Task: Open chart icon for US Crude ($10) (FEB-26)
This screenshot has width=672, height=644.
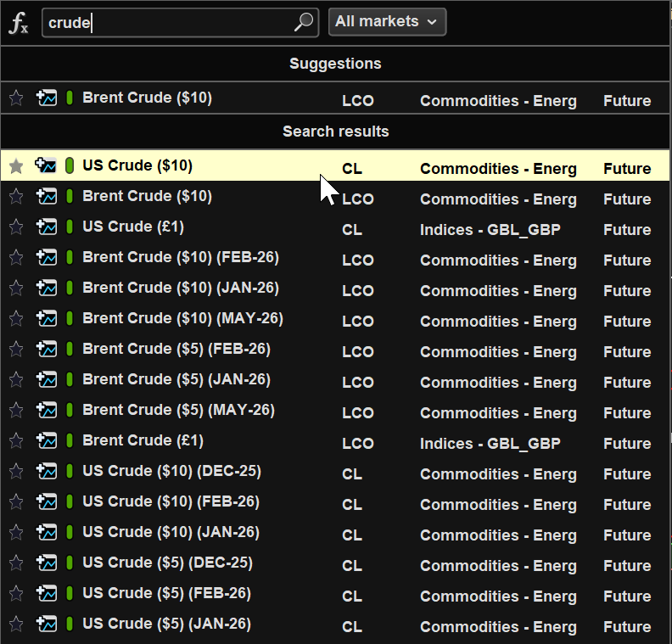Action: [47, 501]
